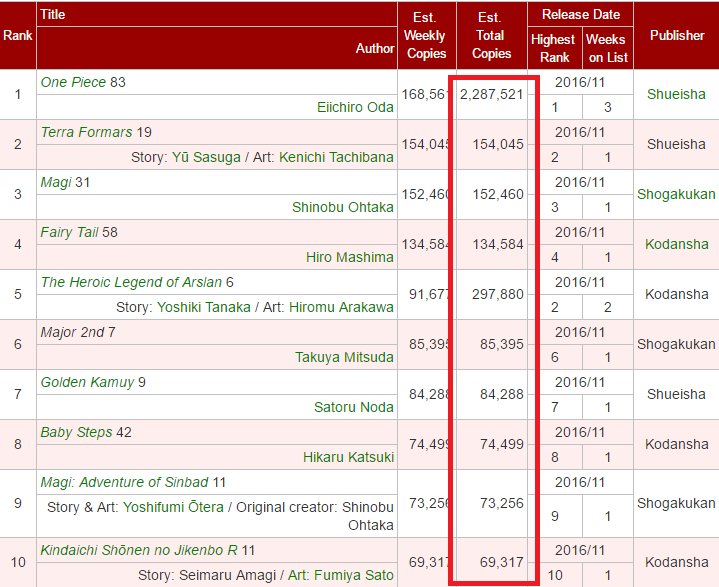Open Shueisha publisher link in One Piece row
This screenshot has height=587, width=719.
point(676,94)
